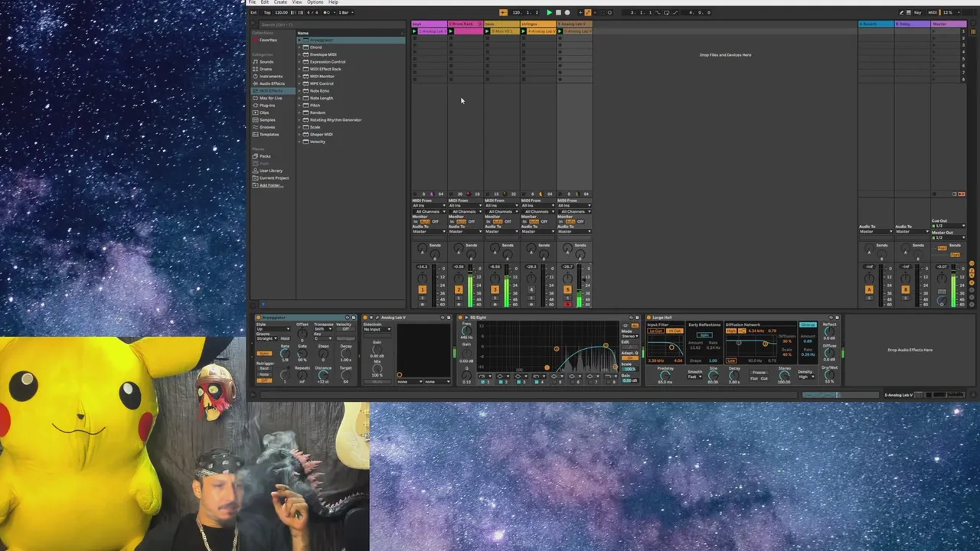Toggle Arpeggiator device on/off
980x551 pixels.
[259, 318]
